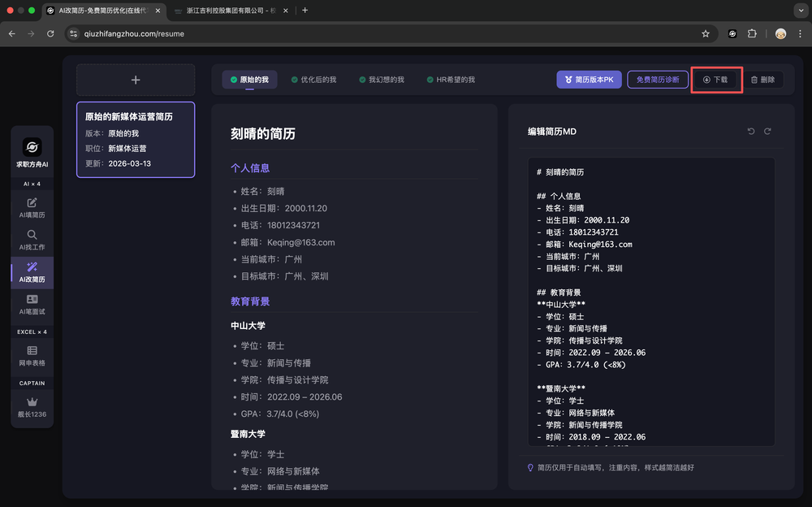Viewport: 812px width, 507px height.
Task: Open AI找工作 search in the sidebar
Action: (32, 239)
